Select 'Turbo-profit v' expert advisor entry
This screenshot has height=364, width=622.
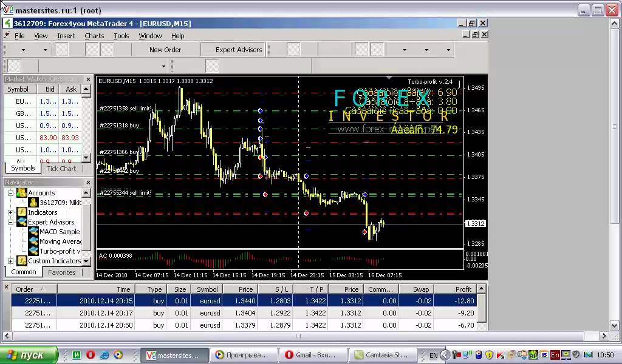coord(60,251)
